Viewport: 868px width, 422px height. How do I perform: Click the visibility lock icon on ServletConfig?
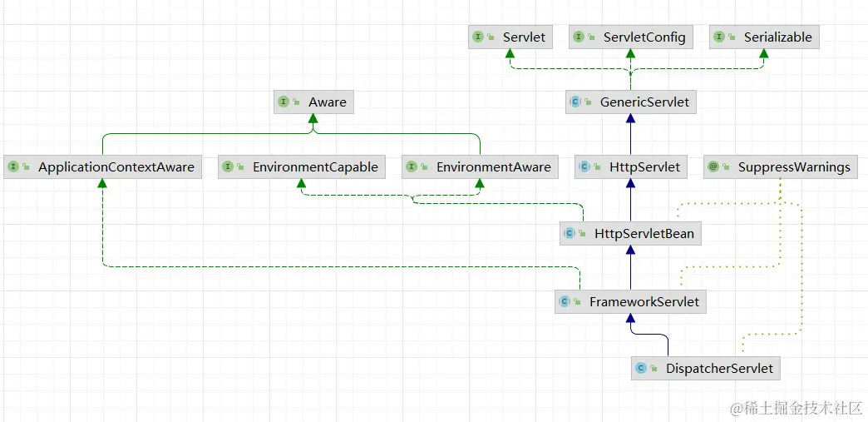(592, 37)
